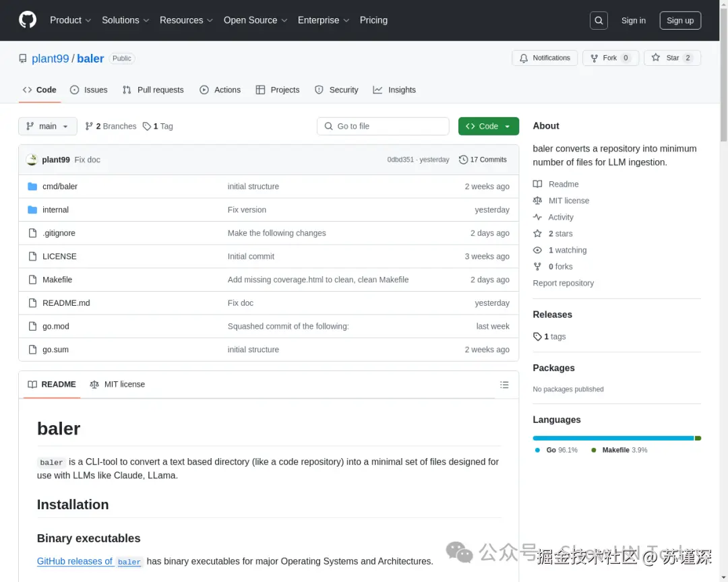Screen dimensions: 728x582
Task: Open the cmd/baler folder icon
Action: pyautogui.click(x=32, y=187)
